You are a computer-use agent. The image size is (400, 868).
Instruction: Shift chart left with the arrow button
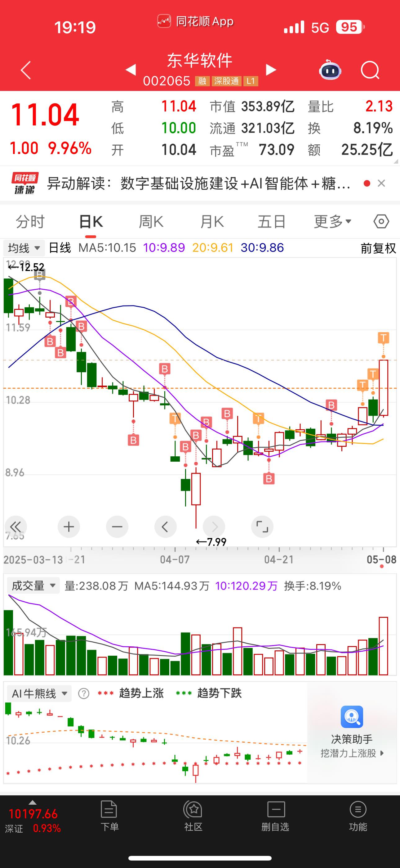click(x=165, y=526)
